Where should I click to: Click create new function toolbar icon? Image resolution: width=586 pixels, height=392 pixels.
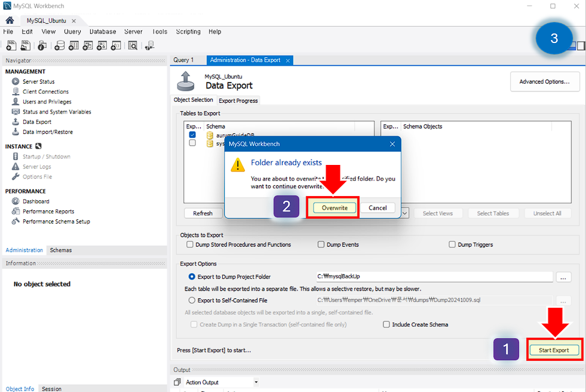(x=116, y=45)
